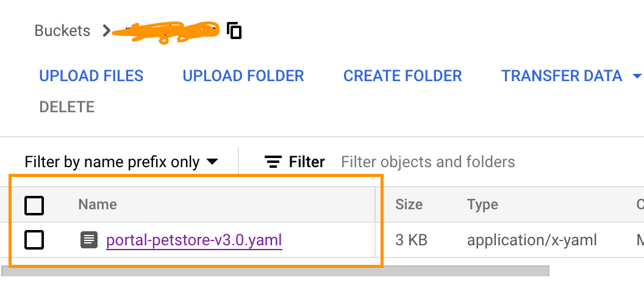
Task: Tick the portal-petstore-v3.0.yaml row checkbox
Action: (x=34, y=240)
